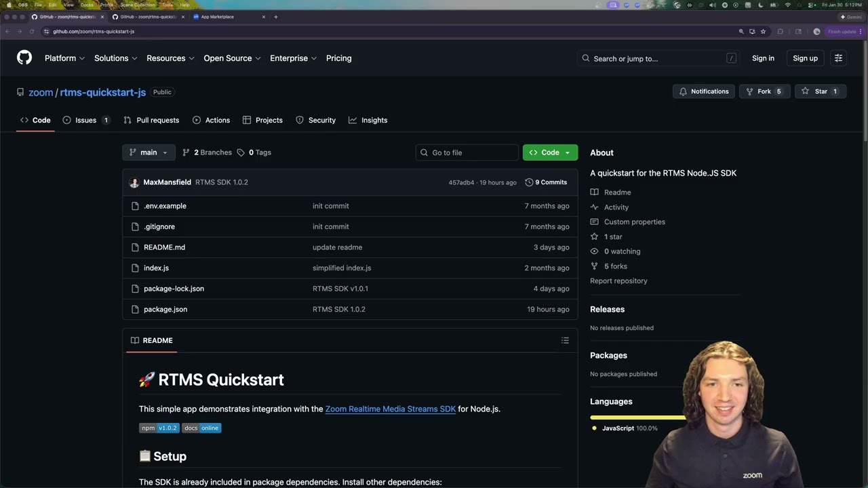The width and height of the screenshot is (868, 488).
Task: Click the docs online badge
Action: pos(201,428)
